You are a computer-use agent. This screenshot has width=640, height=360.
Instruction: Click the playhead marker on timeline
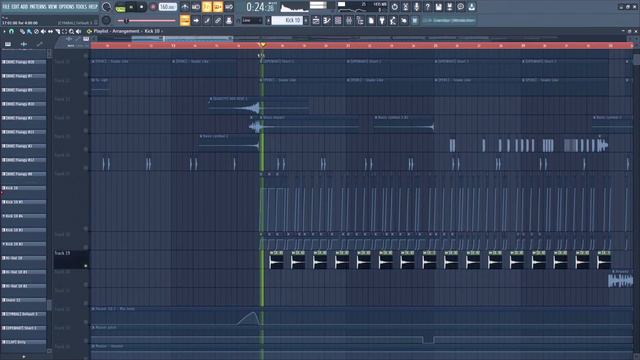click(262, 45)
